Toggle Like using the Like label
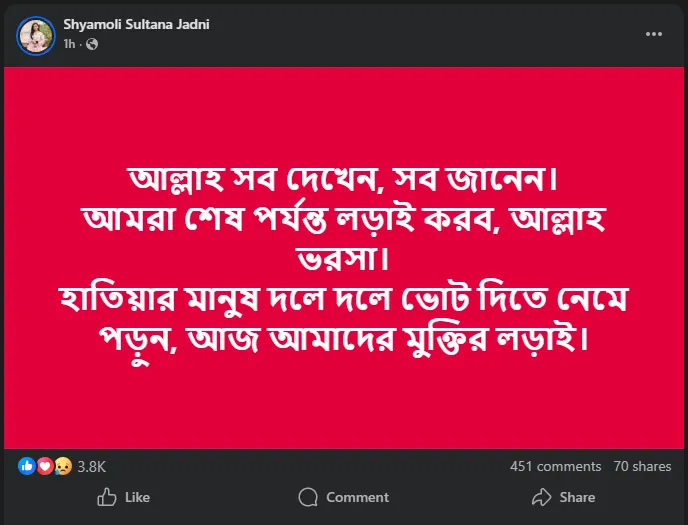688x525 pixels. (x=138, y=497)
